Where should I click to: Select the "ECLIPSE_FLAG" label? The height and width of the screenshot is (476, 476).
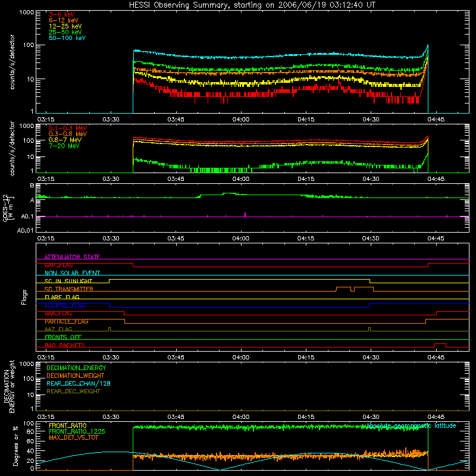(x=65, y=305)
